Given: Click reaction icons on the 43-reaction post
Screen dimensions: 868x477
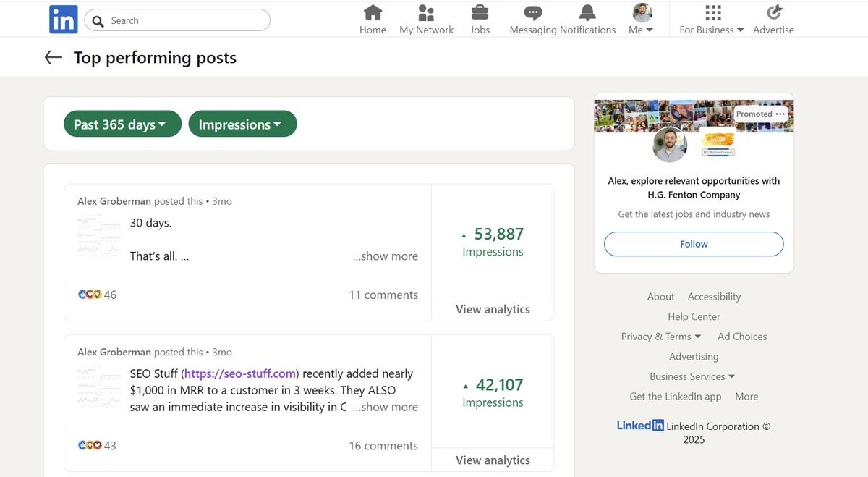Looking at the screenshot, I should tap(90, 445).
